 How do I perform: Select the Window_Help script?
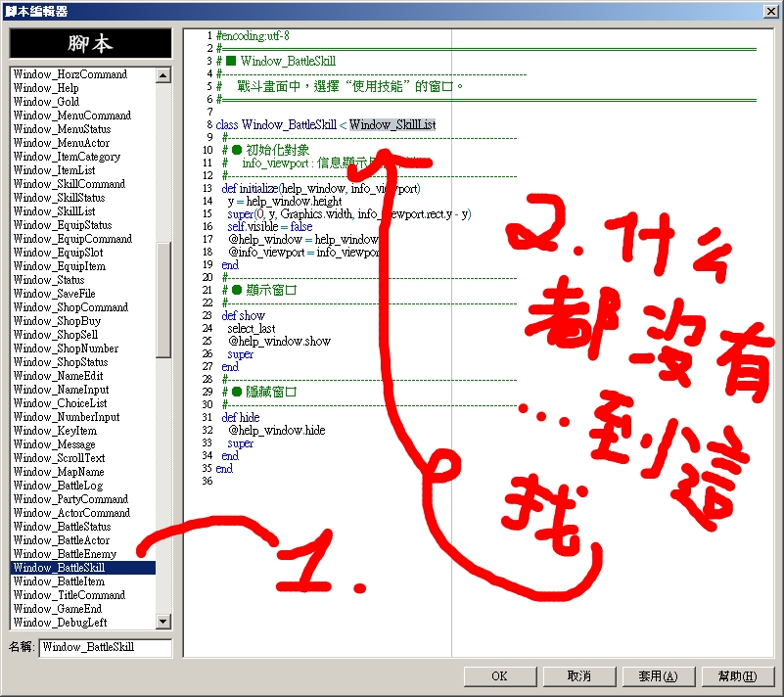(83, 88)
